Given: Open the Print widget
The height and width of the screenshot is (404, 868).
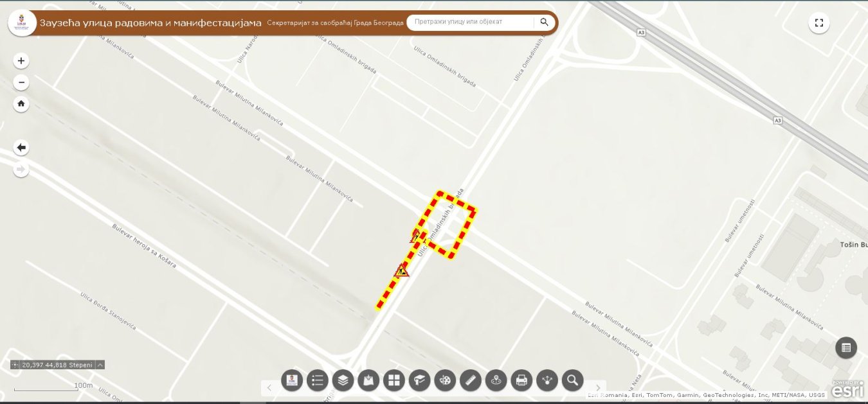Looking at the screenshot, I should [x=521, y=380].
